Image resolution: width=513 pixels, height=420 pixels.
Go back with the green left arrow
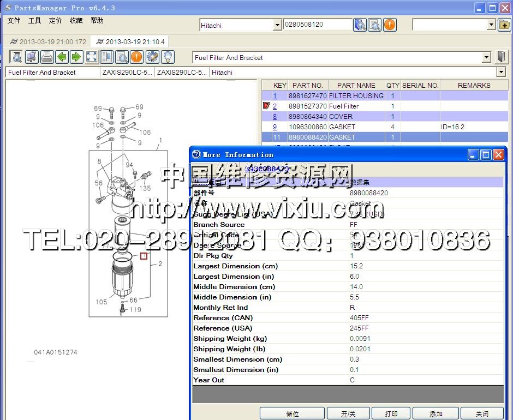pyautogui.click(x=62, y=57)
